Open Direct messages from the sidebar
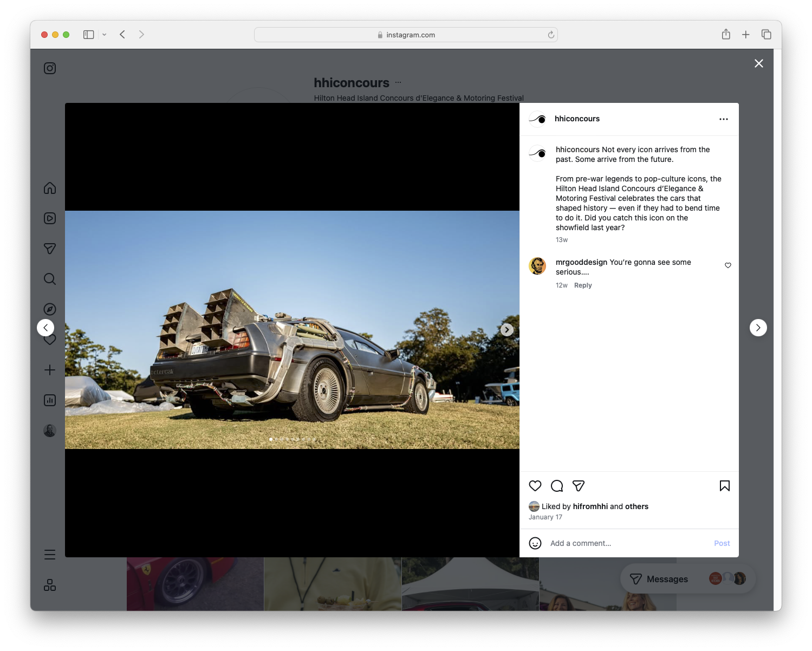812x651 pixels. [x=50, y=248]
